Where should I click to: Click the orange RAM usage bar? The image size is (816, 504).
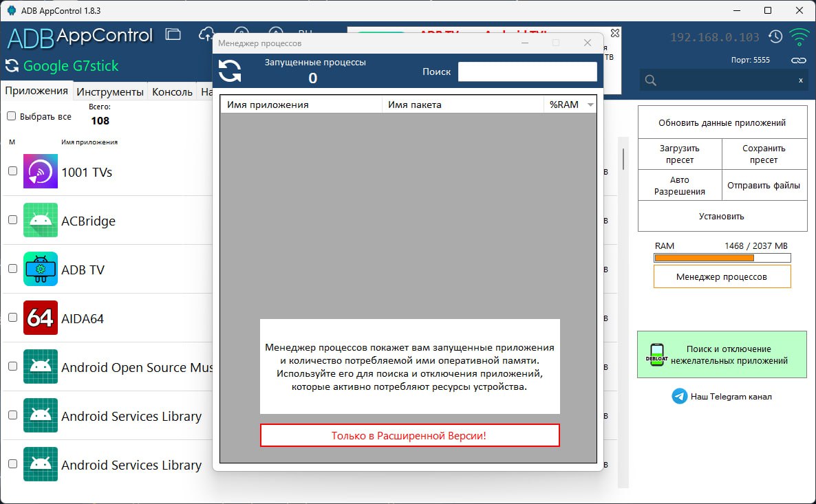pyautogui.click(x=722, y=258)
